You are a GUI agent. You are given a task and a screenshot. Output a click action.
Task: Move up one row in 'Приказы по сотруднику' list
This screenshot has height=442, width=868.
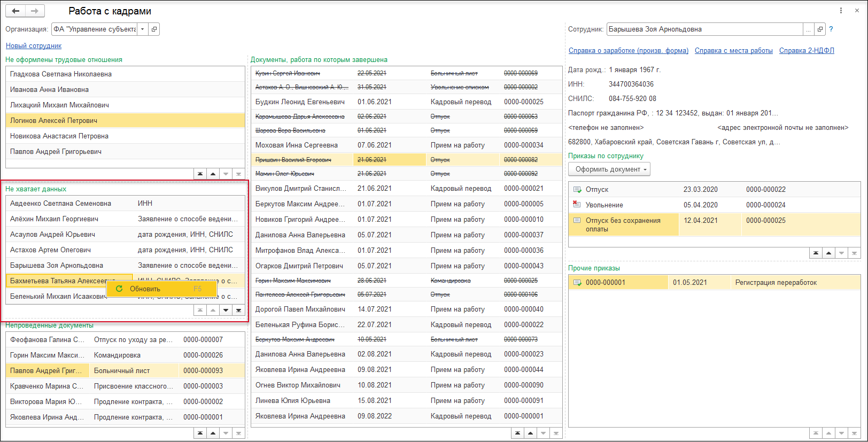[829, 253]
